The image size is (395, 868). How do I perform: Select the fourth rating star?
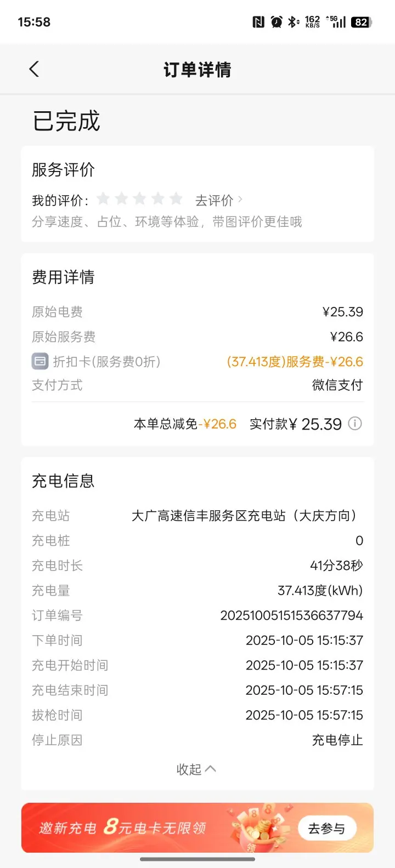(158, 198)
